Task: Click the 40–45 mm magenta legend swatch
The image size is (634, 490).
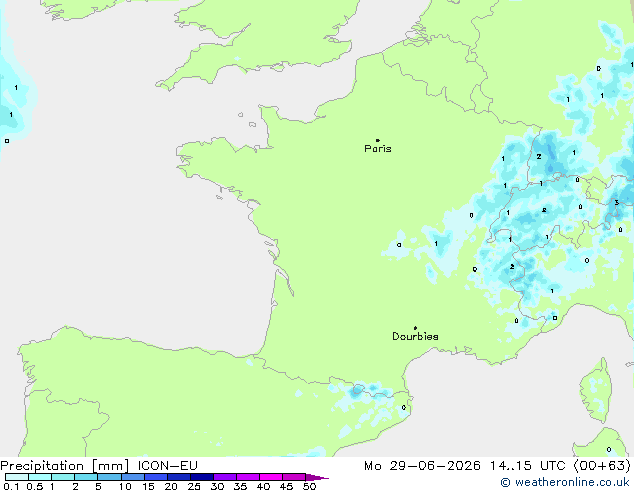Action: click(x=271, y=477)
